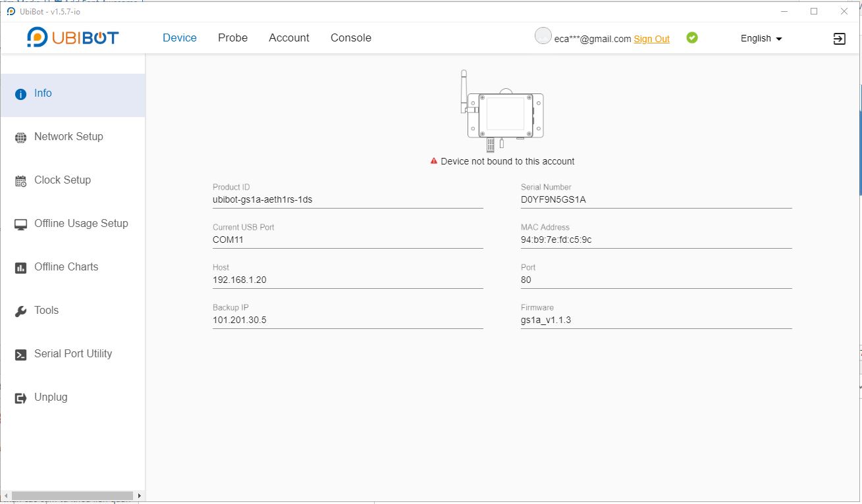
Task: Open the Info panel in the sidebar
Action: pyautogui.click(x=42, y=93)
